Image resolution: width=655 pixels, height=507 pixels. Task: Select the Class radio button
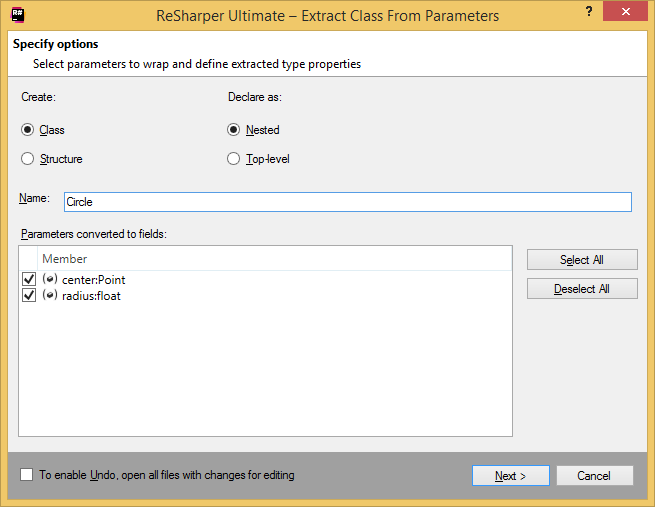tap(28, 130)
